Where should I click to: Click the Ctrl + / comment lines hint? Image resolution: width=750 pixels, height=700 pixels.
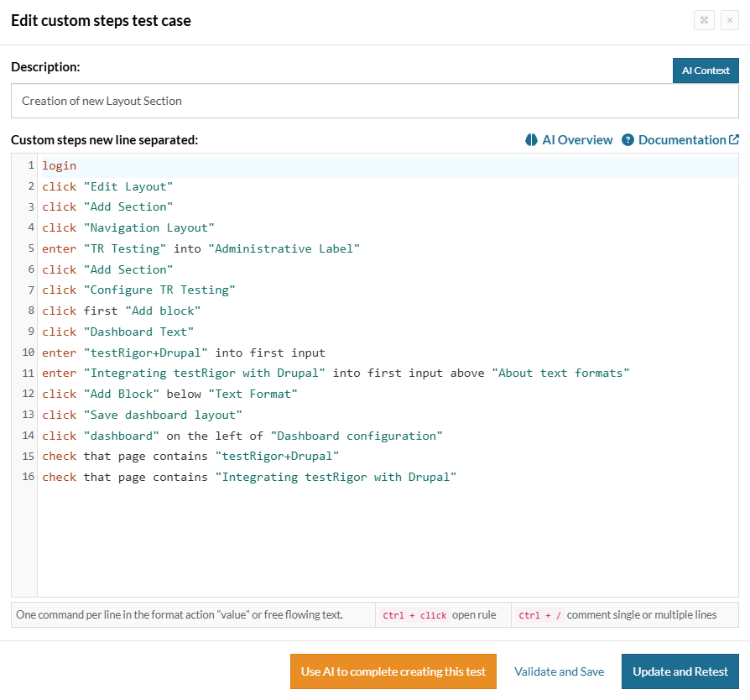point(624,614)
